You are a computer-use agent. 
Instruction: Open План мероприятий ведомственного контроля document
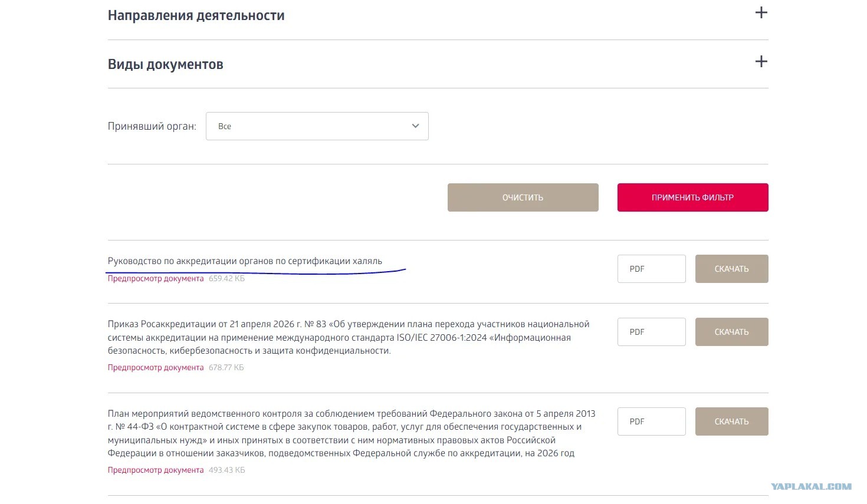[352, 433]
